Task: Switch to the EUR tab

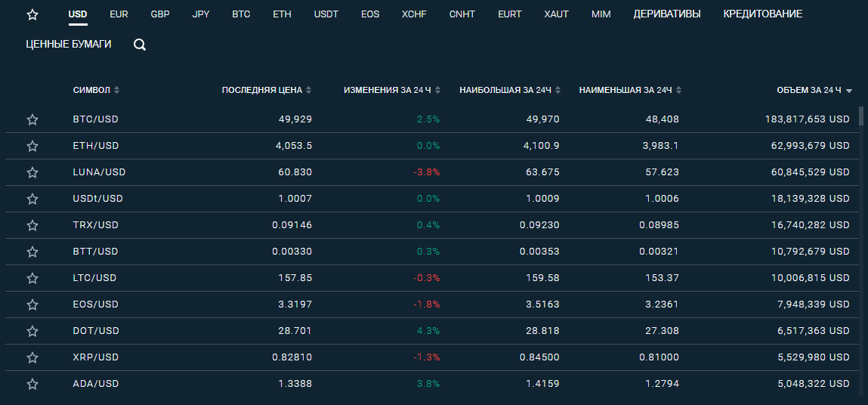Action: (x=119, y=14)
